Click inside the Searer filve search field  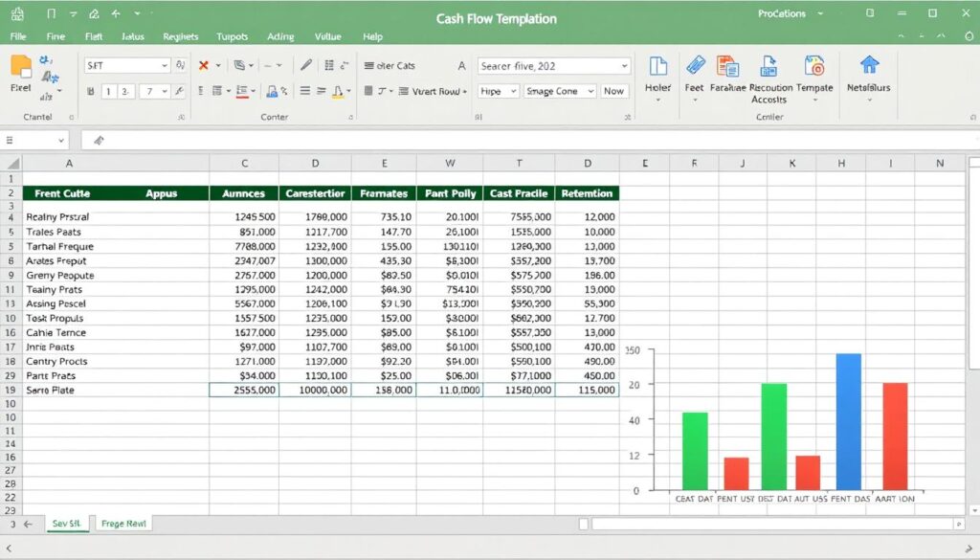coord(551,66)
